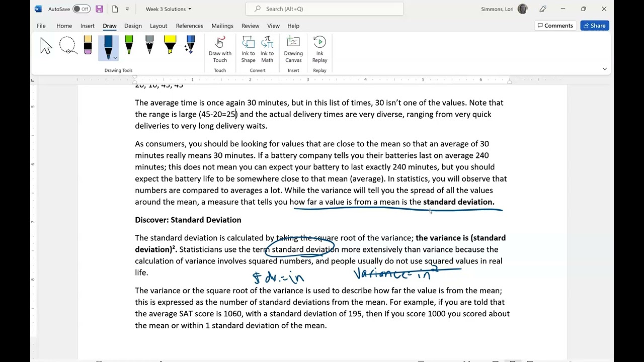Open dark blue pen options arrow
This screenshot has width=644, height=362.
pos(115,58)
